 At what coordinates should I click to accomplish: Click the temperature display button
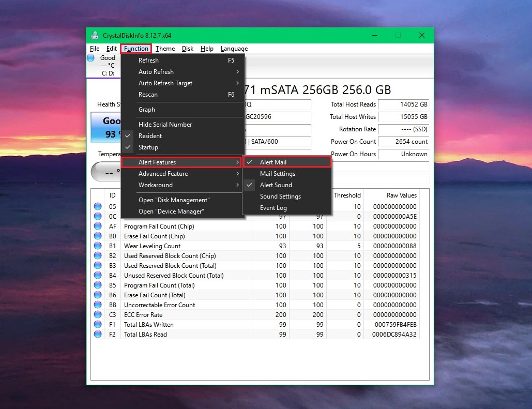pyautogui.click(x=106, y=172)
